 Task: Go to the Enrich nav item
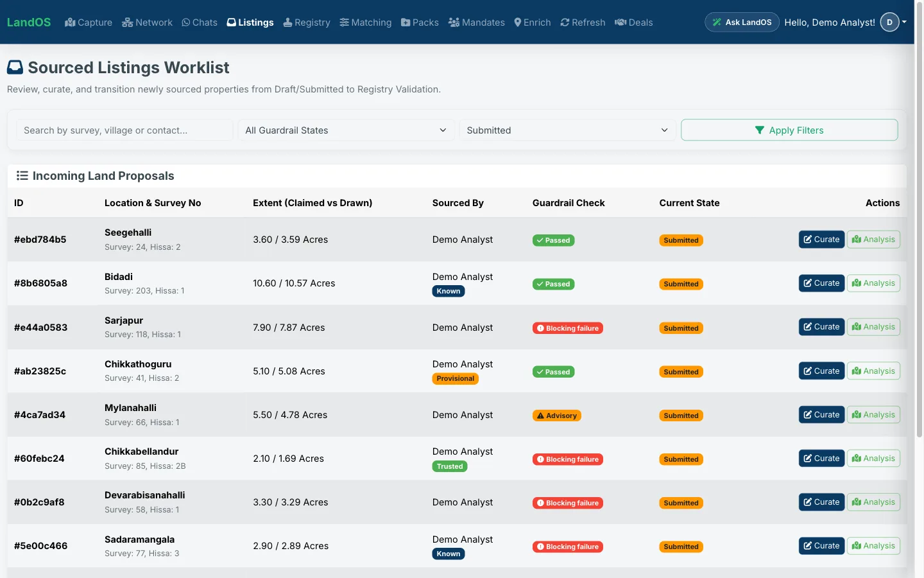533,22
